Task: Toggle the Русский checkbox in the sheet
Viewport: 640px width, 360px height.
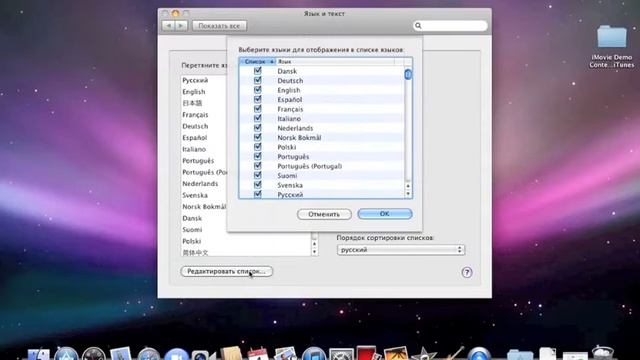Action: click(x=258, y=194)
